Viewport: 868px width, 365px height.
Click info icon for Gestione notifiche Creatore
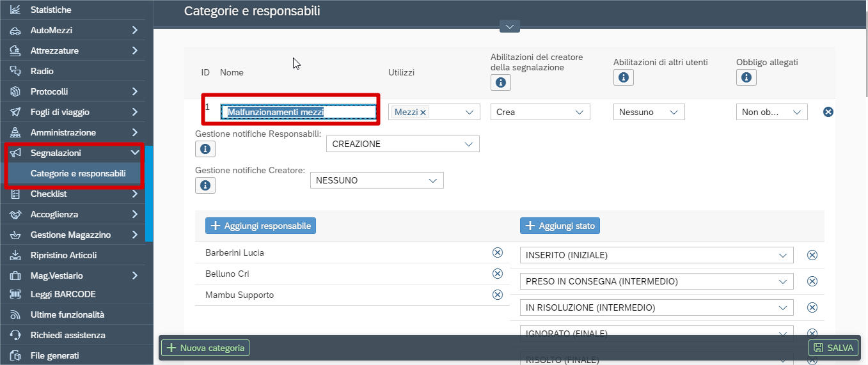coord(205,185)
